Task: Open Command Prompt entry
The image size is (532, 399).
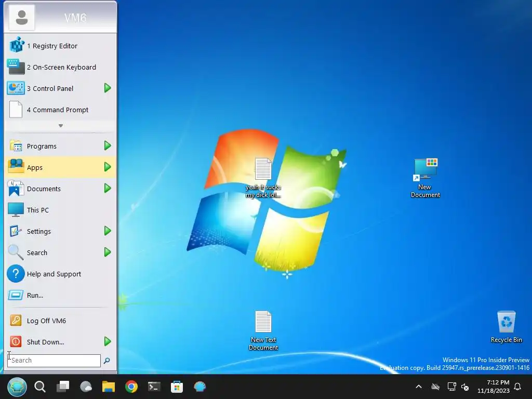Action: click(x=60, y=110)
